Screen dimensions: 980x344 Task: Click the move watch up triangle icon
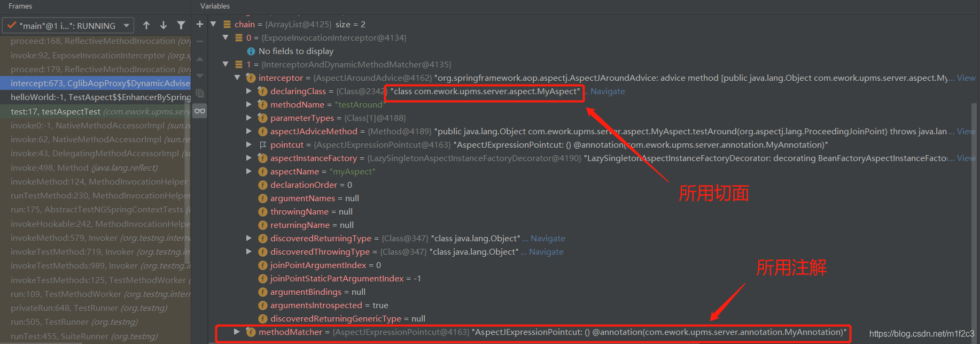coord(200,59)
